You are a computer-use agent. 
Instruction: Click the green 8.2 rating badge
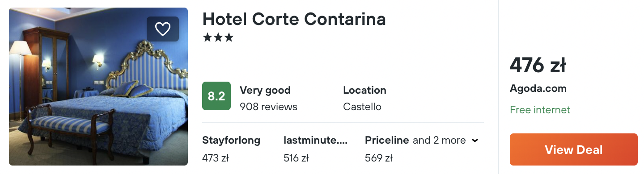pos(216,96)
